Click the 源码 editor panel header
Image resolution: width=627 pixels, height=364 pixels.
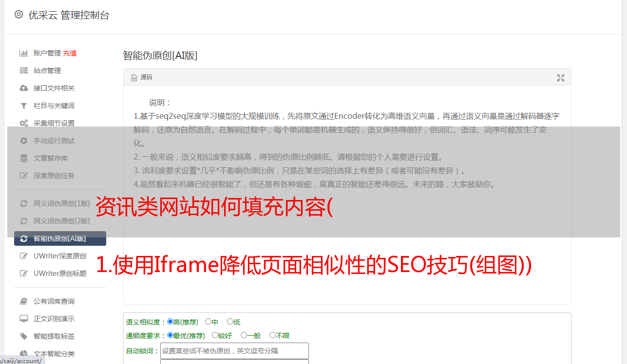tap(347, 77)
